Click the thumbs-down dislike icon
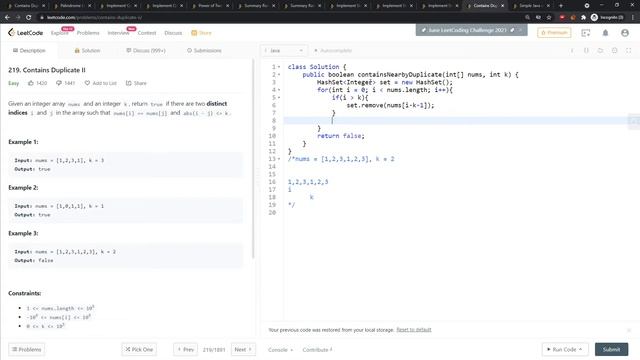The width and height of the screenshot is (640, 360). (59, 83)
